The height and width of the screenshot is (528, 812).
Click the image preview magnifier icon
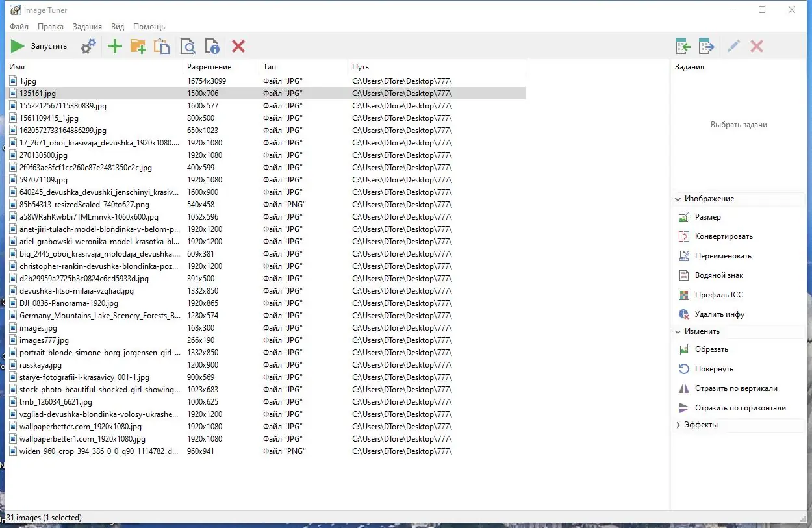(x=188, y=46)
